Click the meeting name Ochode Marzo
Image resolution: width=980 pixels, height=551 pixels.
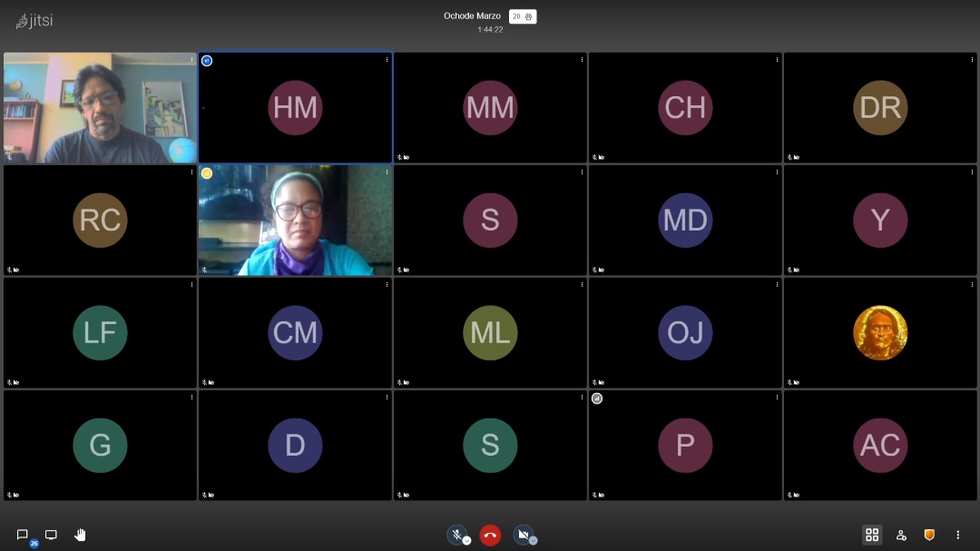472,15
